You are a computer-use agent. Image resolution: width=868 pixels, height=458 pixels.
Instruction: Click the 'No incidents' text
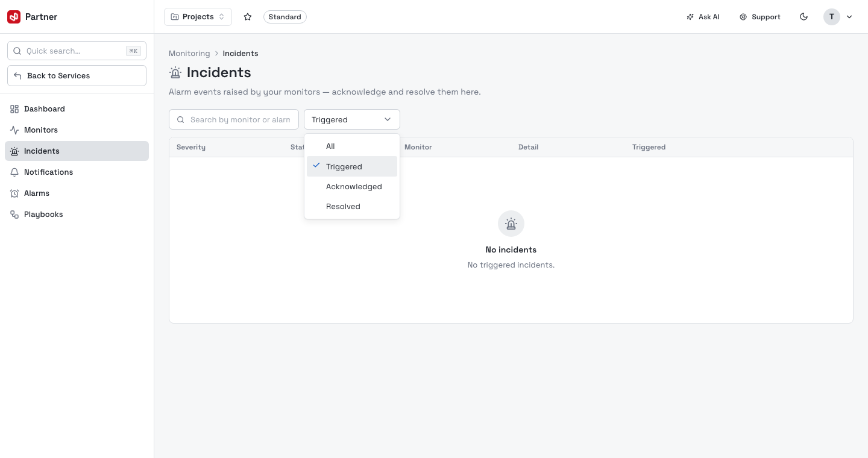coord(511,249)
